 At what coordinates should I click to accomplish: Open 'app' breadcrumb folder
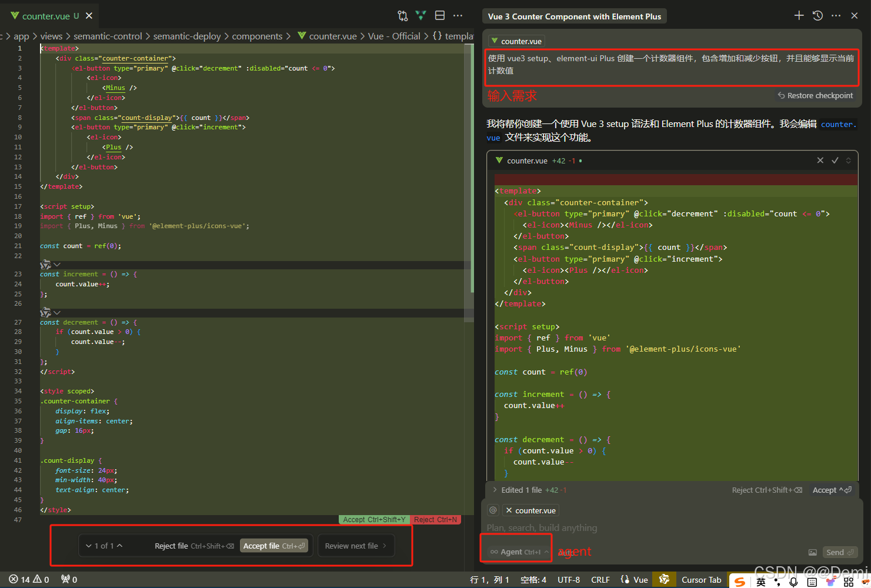tap(21, 36)
